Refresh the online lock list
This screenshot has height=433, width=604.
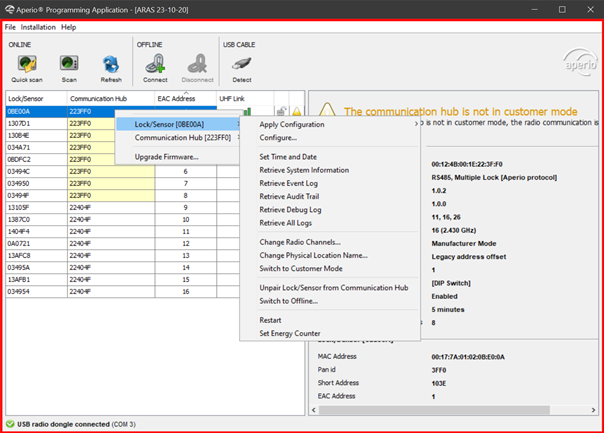click(111, 69)
